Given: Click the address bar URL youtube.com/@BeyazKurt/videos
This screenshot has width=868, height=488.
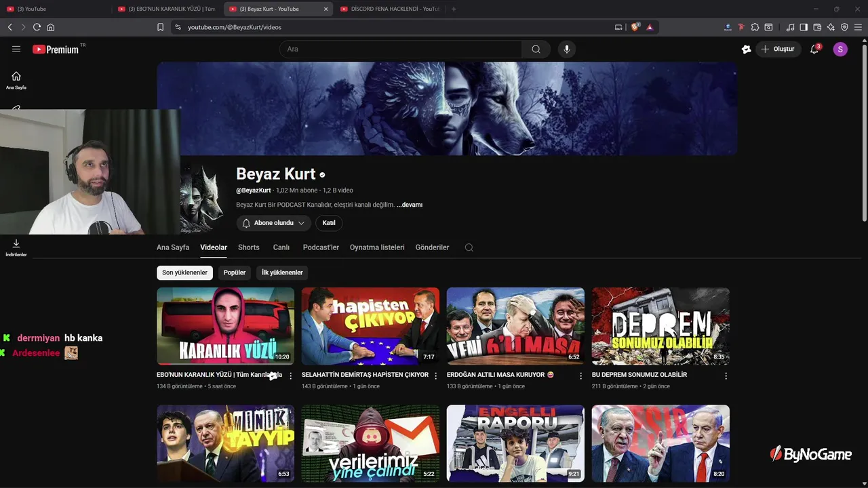Looking at the screenshot, I should click(x=235, y=27).
